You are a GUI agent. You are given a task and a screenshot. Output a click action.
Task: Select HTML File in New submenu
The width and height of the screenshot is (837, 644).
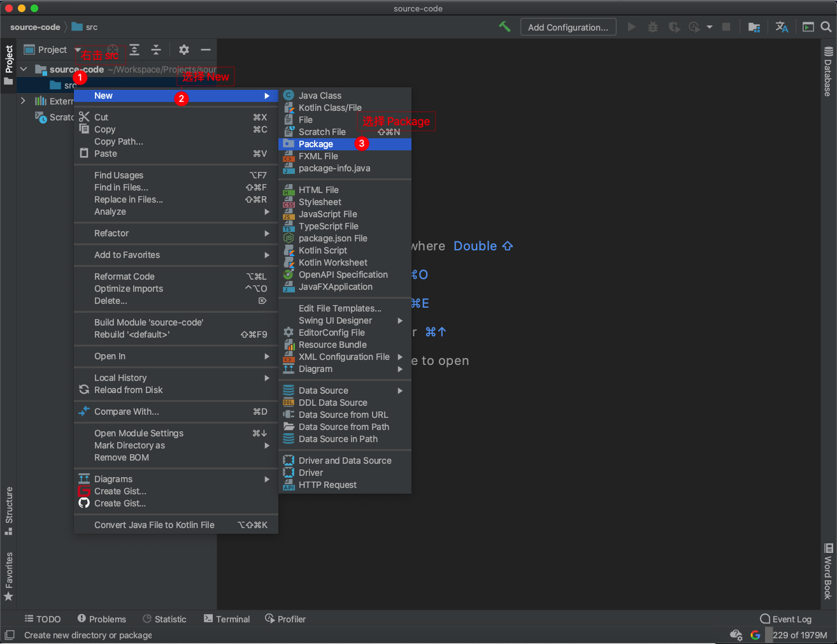[345, 190]
